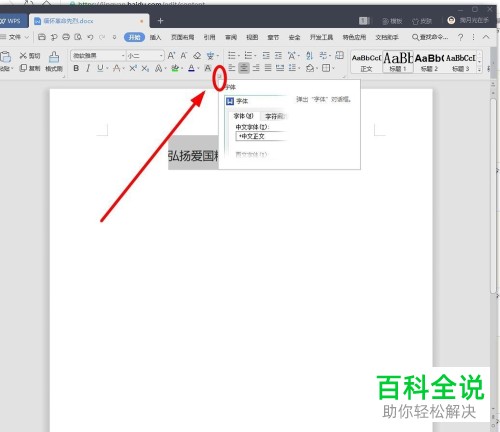Switch to the 引用 ribbon tab
This screenshot has height=432, width=500.
click(x=209, y=37)
